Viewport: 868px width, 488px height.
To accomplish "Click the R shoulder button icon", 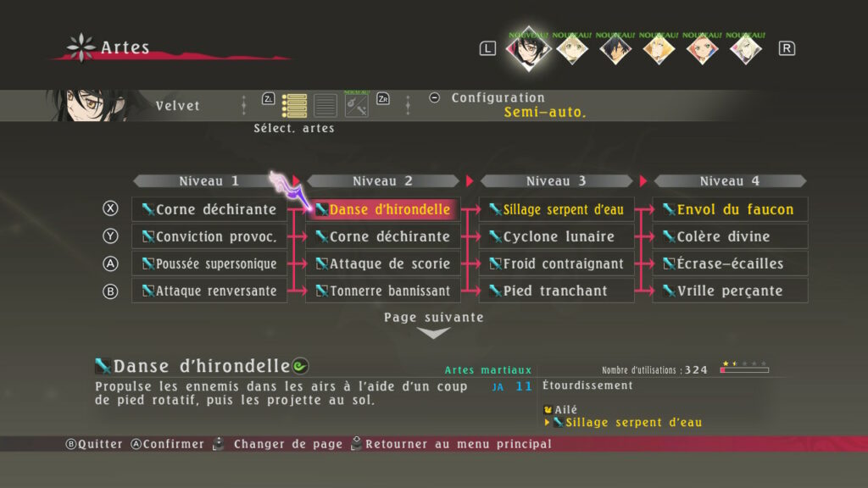I will point(787,48).
